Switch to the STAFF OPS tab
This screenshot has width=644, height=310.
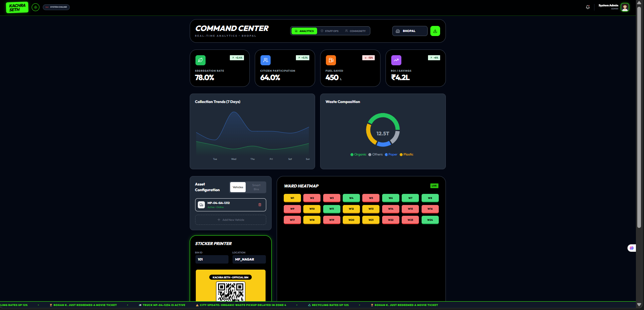[330, 31]
